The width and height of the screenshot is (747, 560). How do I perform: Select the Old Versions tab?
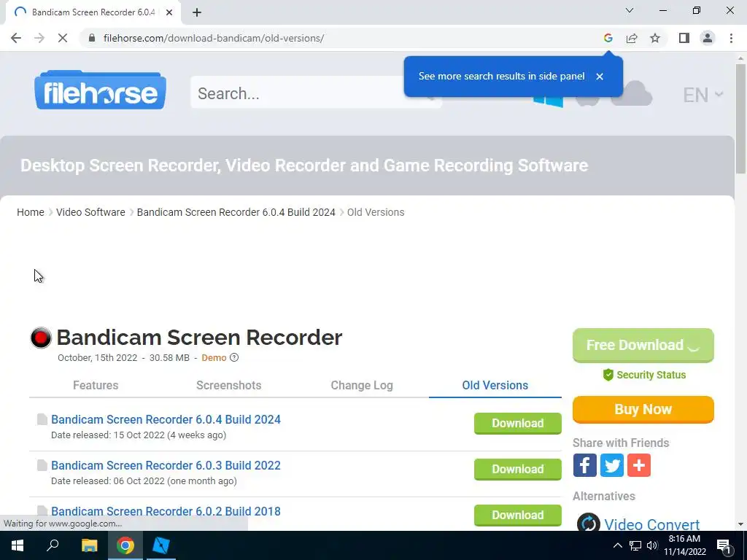click(x=495, y=385)
